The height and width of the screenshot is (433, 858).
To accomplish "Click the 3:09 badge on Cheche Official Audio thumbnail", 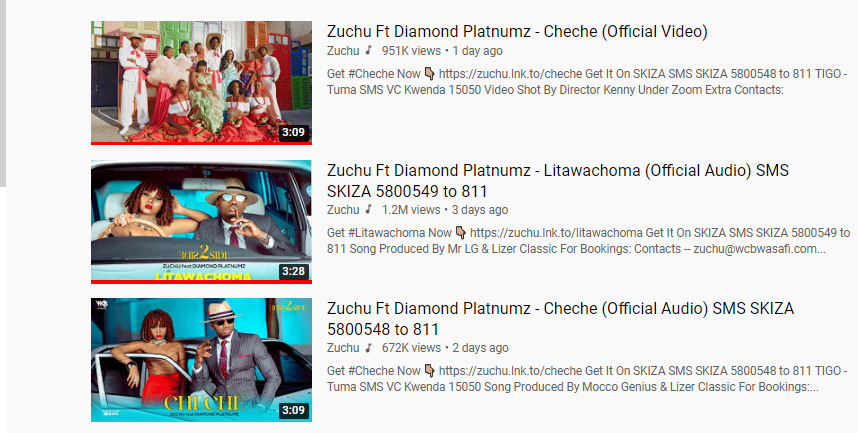I will click(x=293, y=410).
